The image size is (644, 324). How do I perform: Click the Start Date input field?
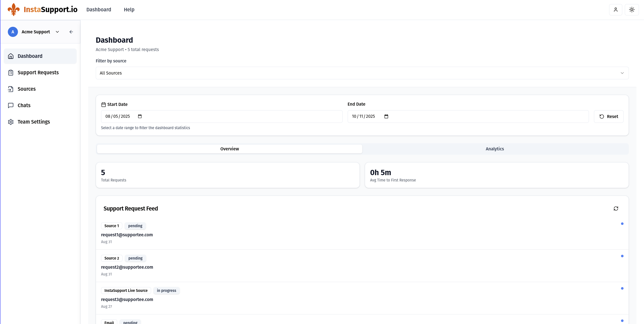[118, 116]
